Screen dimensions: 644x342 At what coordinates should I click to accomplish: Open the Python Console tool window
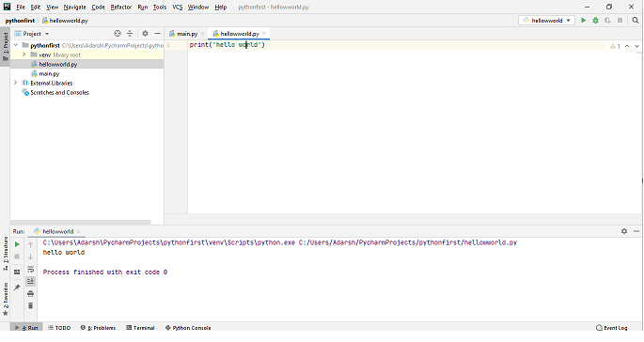pyautogui.click(x=188, y=328)
